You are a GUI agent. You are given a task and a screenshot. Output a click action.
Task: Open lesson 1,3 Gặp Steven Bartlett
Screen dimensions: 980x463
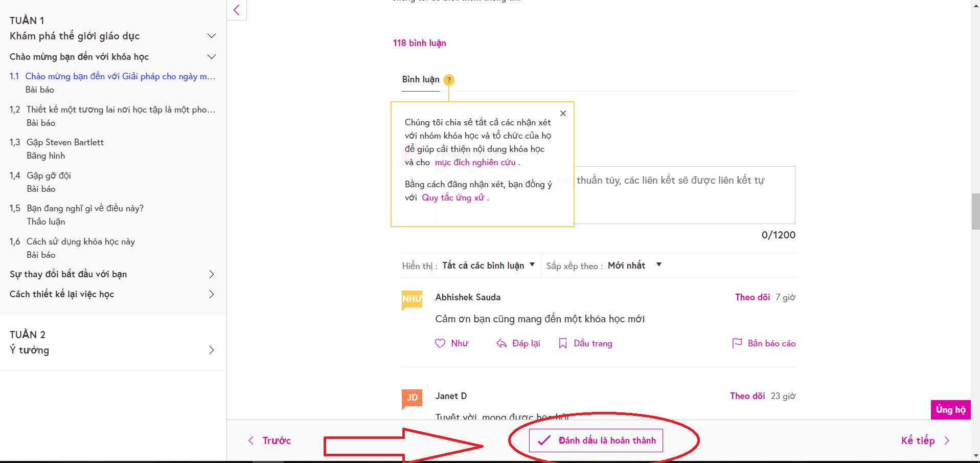pyautogui.click(x=65, y=143)
